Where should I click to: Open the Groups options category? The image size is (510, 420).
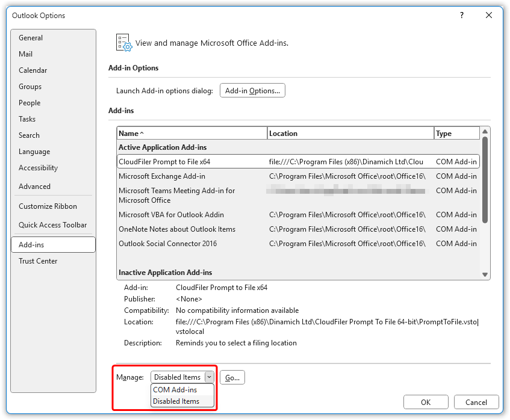(x=54, y=87)
